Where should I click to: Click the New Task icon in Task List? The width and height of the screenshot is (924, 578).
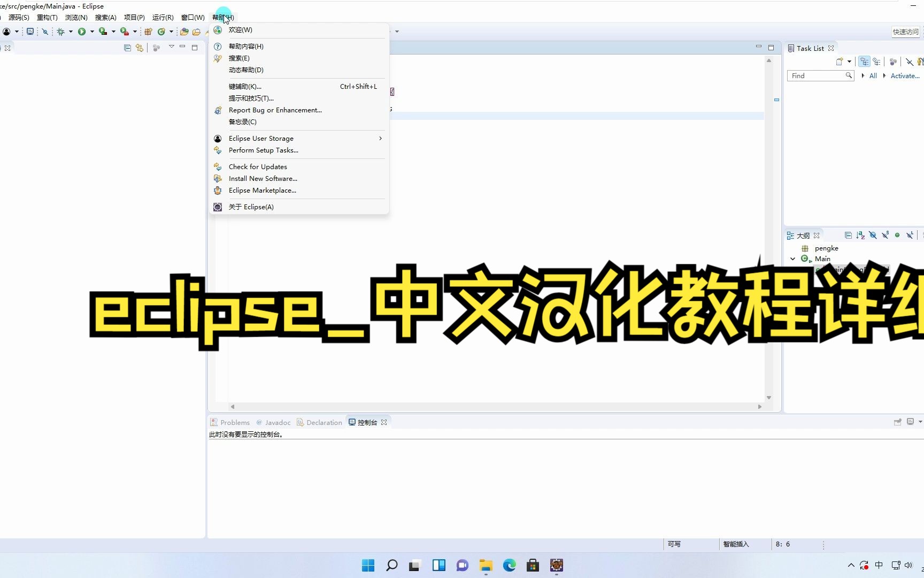coord(840,62)
